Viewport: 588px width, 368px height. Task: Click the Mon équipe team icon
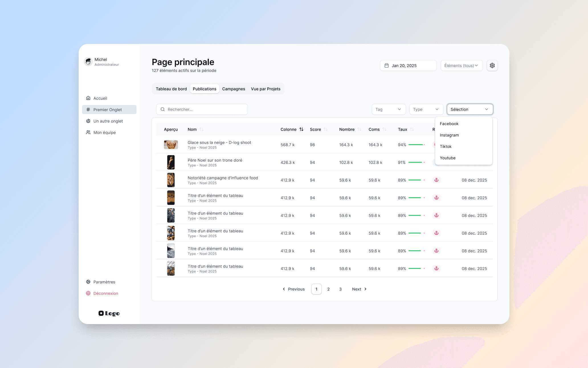point(88,132)
